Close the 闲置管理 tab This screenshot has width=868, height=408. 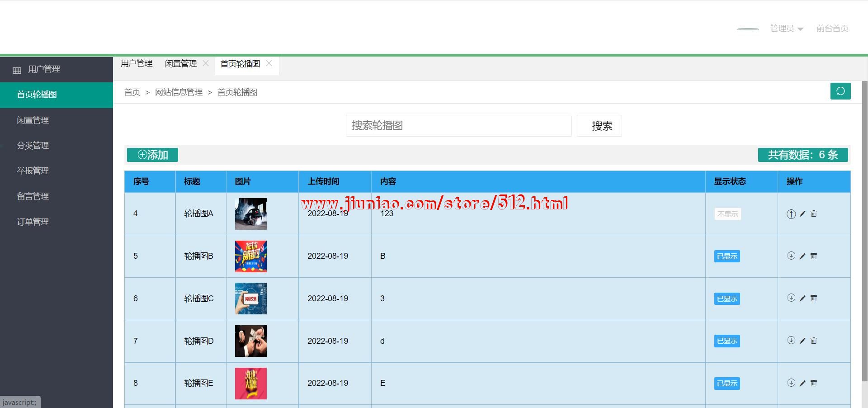(206, 63)
